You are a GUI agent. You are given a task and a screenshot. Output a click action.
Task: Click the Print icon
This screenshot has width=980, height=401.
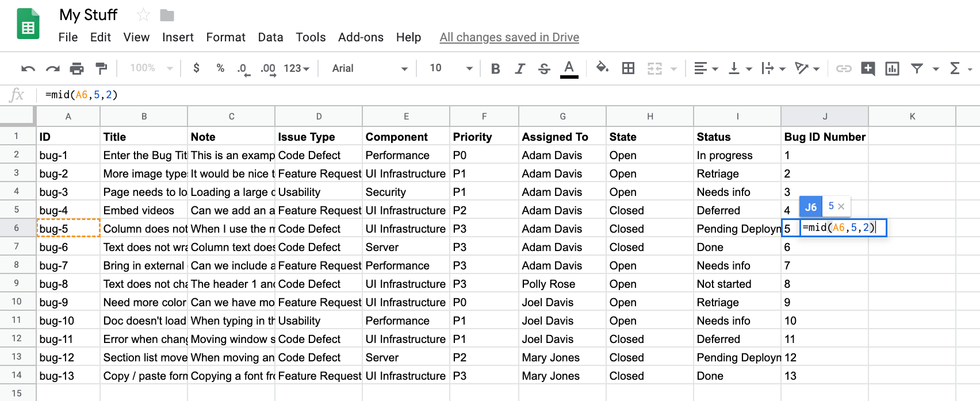tap(76, 68)
